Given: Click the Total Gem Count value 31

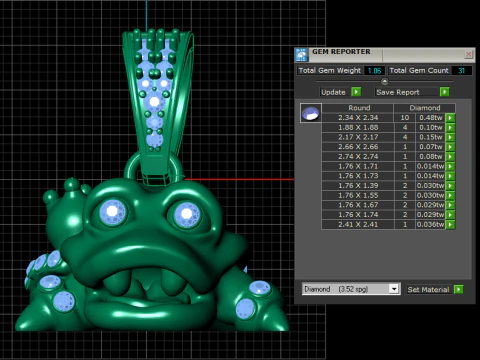Looking at the screenshot, I should coord(462,71).
